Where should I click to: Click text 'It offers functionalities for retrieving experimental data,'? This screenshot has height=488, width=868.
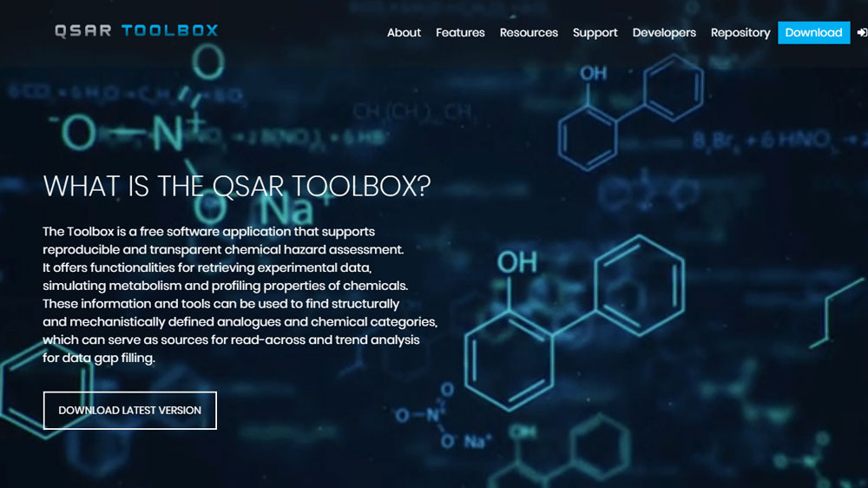click(x=207, y=267)
